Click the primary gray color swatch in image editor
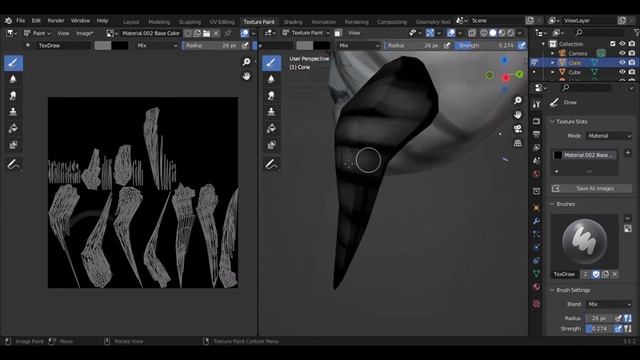 click(102, 45)
